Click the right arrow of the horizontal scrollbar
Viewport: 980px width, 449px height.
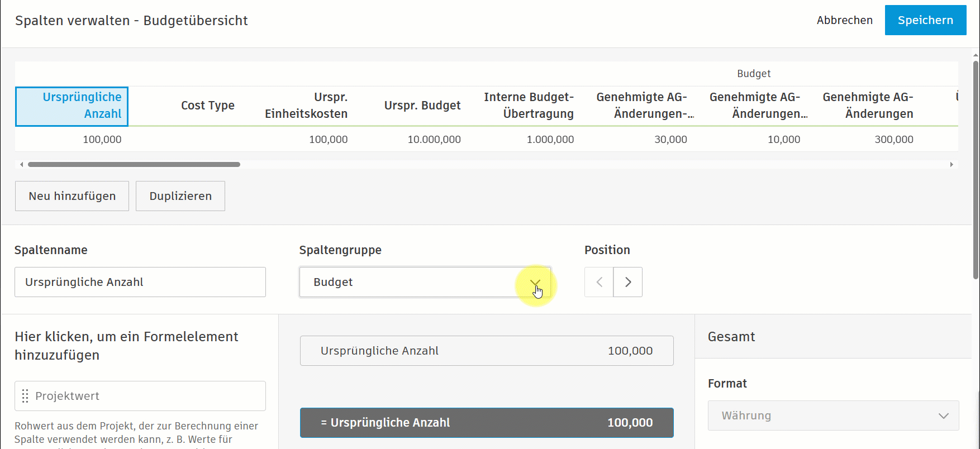tap(952, 165)
